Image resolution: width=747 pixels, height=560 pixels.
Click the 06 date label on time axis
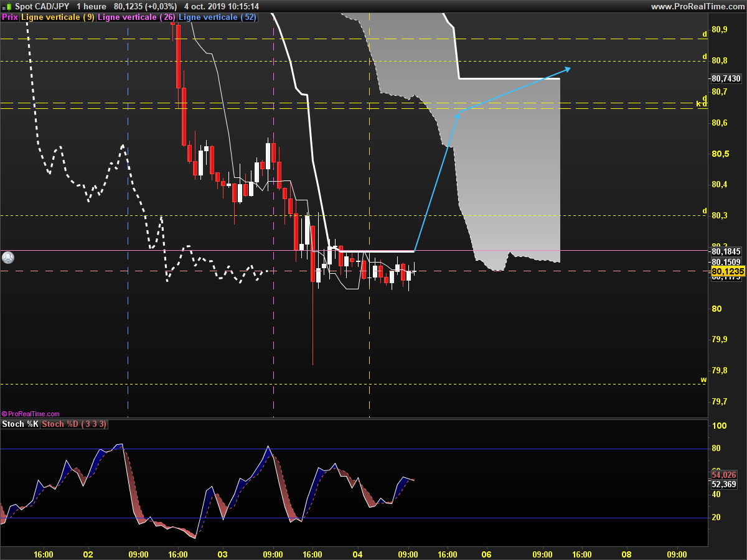coord(486,554)
